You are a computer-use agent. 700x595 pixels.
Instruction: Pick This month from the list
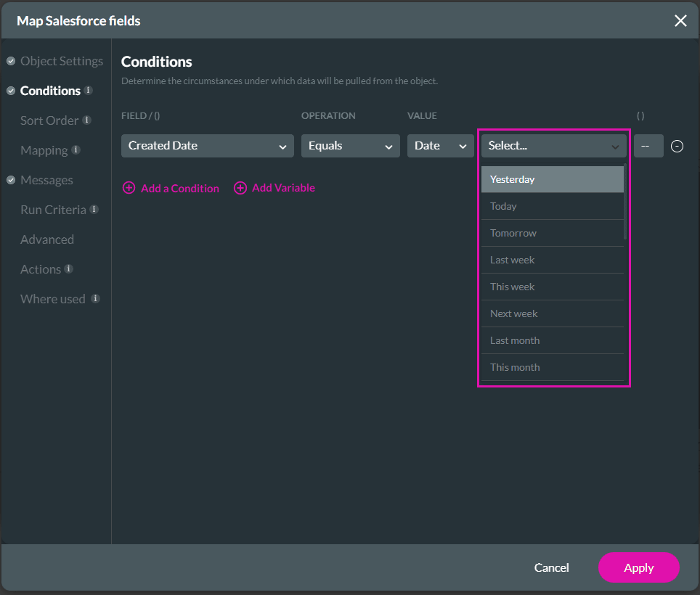coord(552,367)
